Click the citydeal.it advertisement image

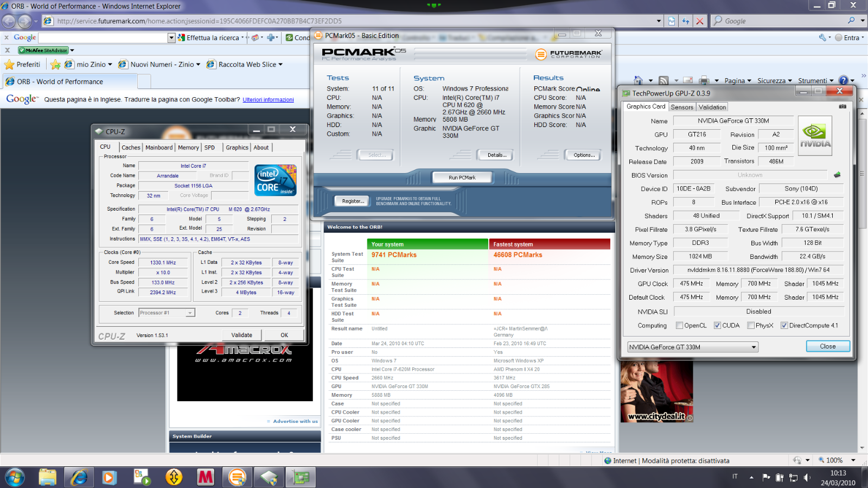pyautogui.click(x=656, y=391)
